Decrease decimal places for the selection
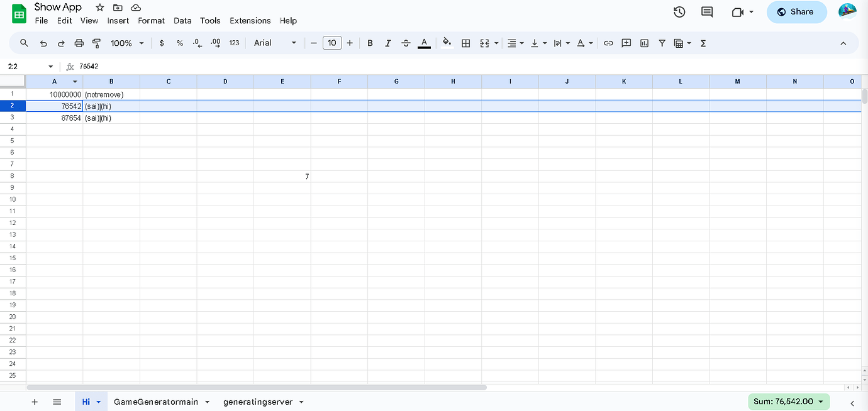Screen dimensions: 868x411 point(196,43)
